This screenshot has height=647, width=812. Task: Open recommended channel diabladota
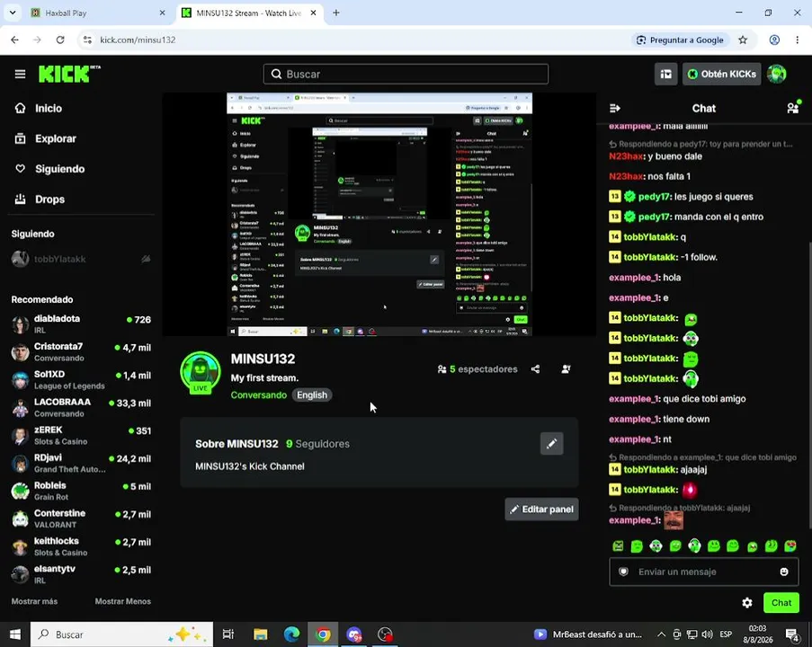[81, 324]
